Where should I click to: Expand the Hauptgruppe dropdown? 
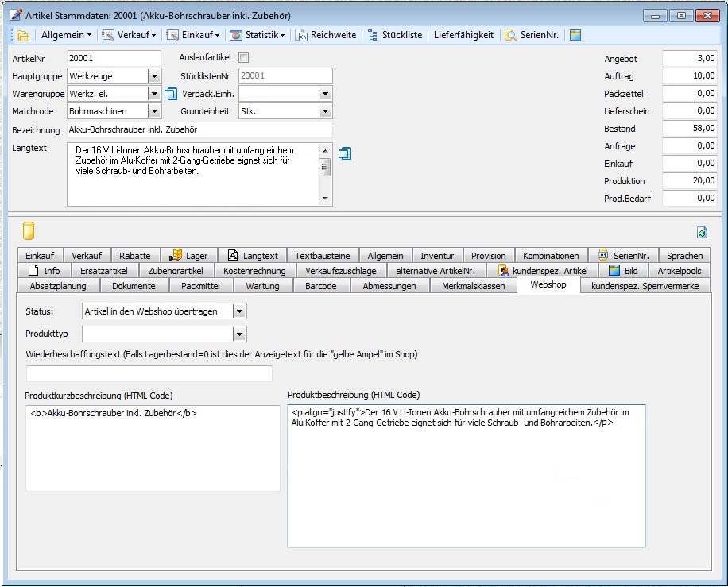(154, 76)
